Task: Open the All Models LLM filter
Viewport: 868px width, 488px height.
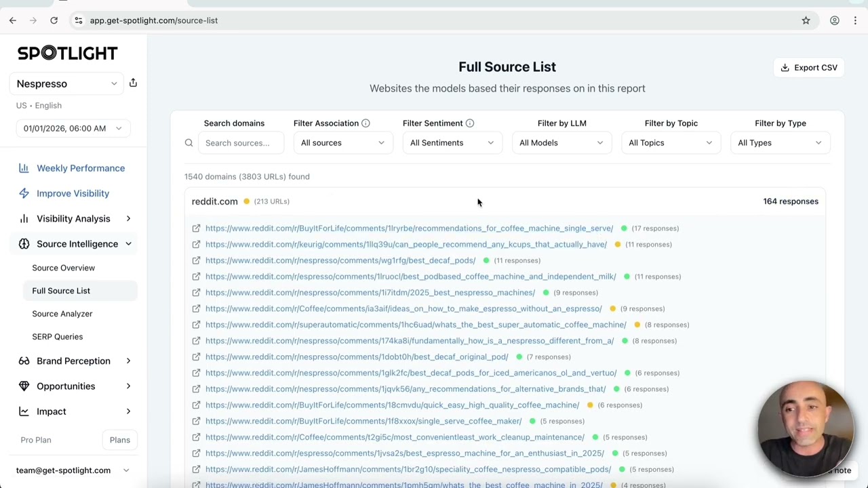Action: [561, 143]
